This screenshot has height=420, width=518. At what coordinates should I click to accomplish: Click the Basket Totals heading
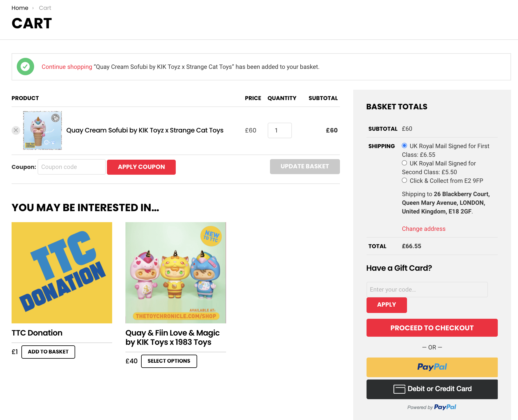[397, 107]
